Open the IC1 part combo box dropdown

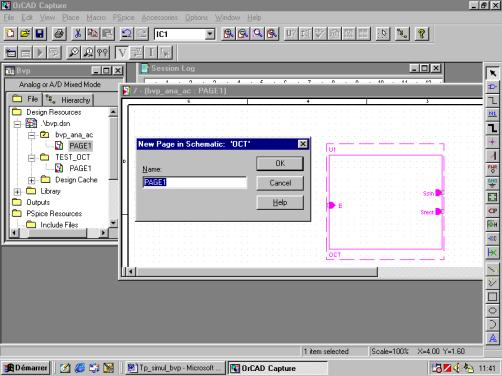210,34
